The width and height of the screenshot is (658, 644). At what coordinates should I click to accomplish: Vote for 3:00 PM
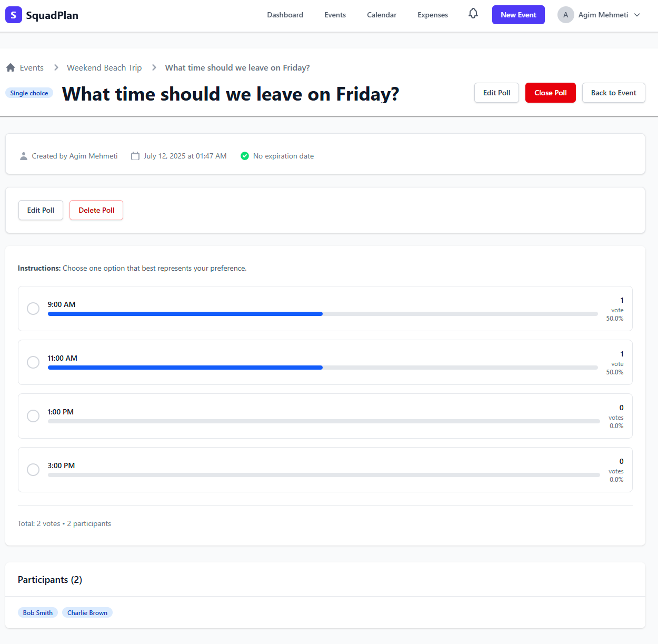pyautogui.click(x=33, y=469)
